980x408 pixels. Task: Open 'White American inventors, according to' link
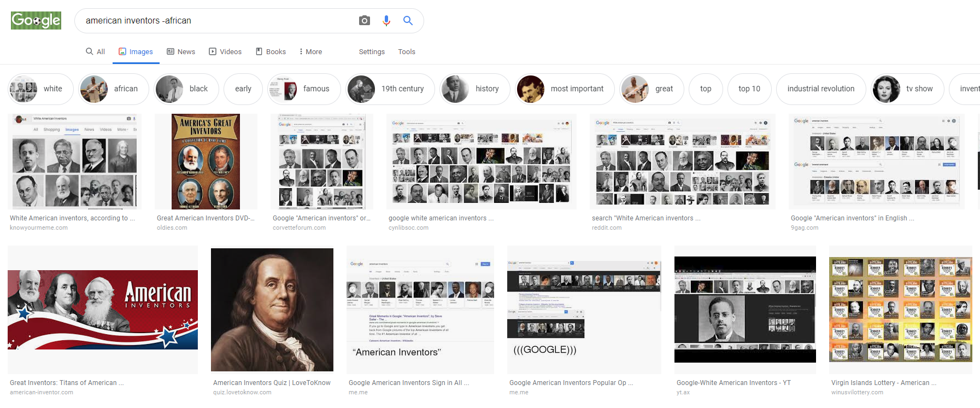pos(72,218)
